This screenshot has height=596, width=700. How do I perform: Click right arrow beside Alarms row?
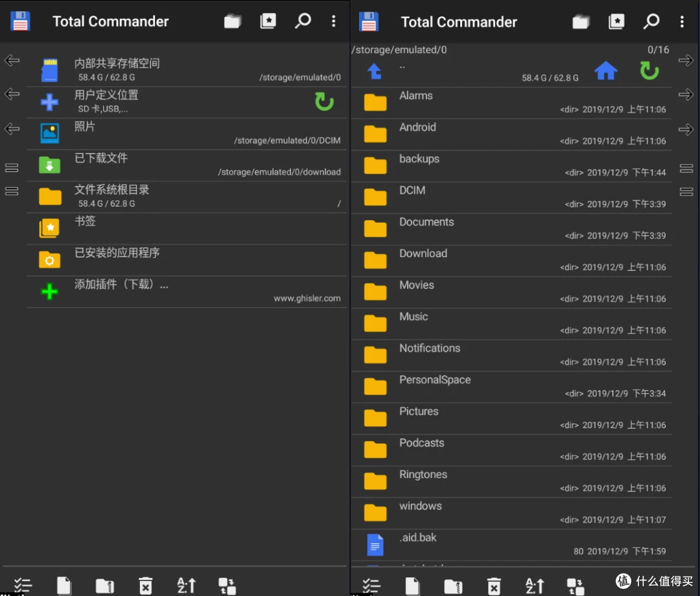[686, 95]
